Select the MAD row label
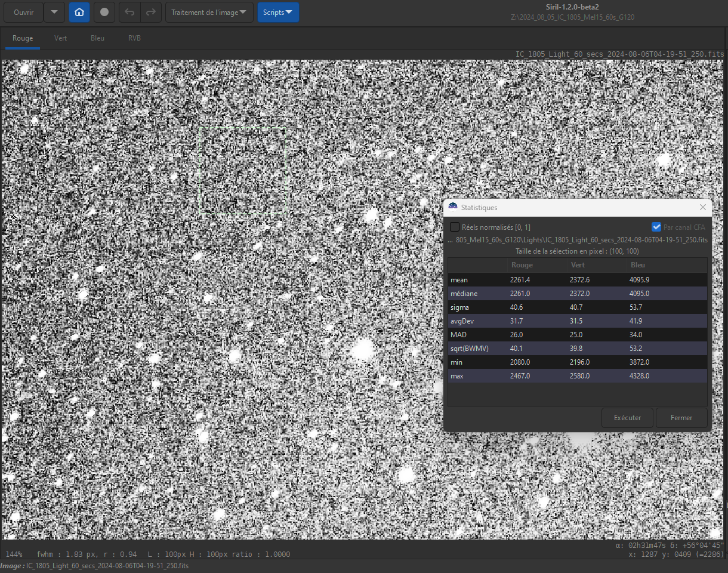The height and width of the screenshot is (573, 728). (x=459, y=335)
